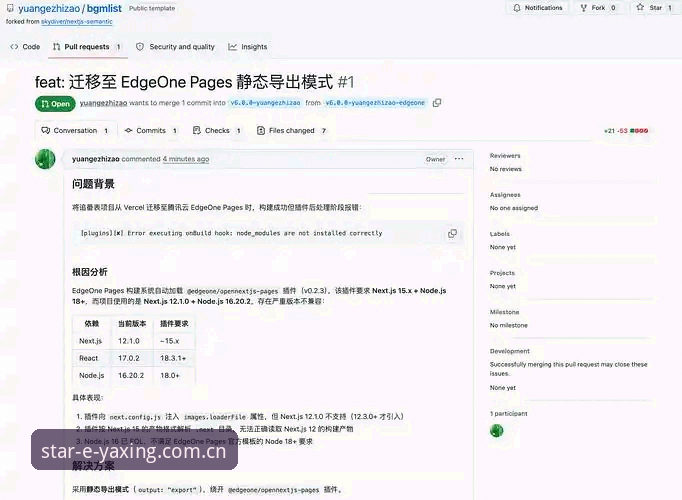Click the Owner label badge
Screen dimensions: 682x500
(x=435, y=160)
